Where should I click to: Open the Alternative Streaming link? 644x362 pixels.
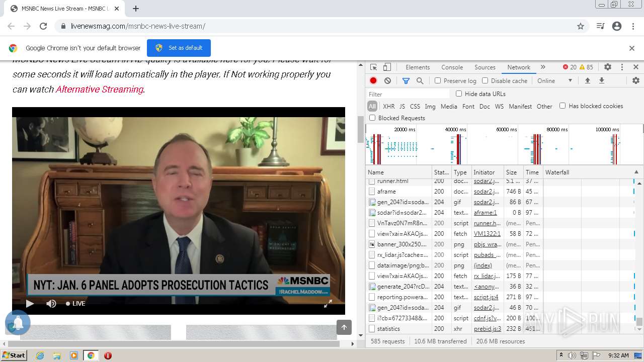coord(100,89)
